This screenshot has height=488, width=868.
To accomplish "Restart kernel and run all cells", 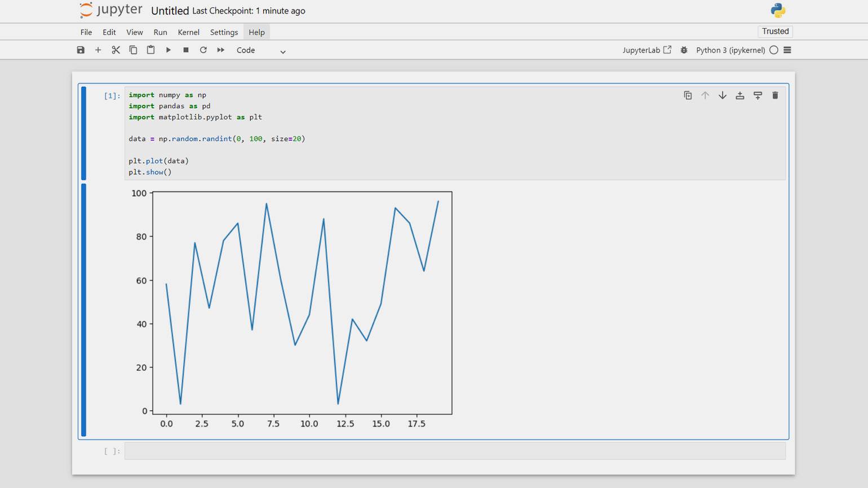I will 220,50.
